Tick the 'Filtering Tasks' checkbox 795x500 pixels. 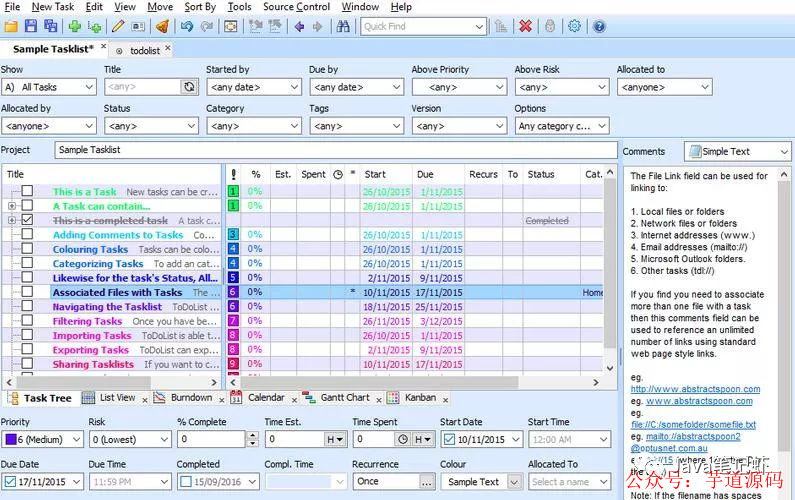pos(27,320)
